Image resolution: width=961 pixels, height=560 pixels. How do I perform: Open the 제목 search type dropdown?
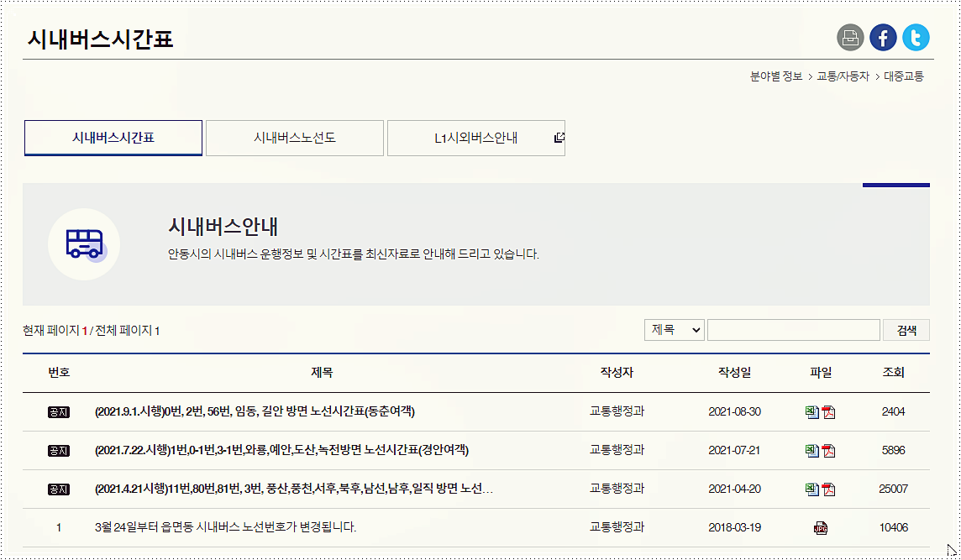point(675,330)
